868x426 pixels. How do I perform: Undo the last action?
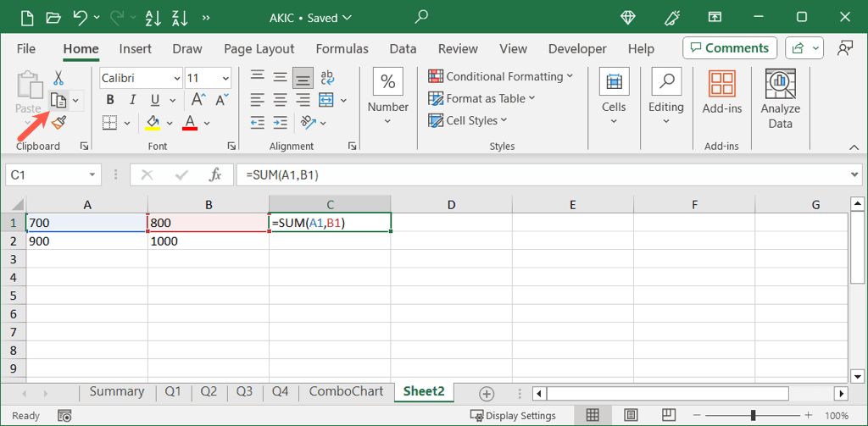point(81,18)
